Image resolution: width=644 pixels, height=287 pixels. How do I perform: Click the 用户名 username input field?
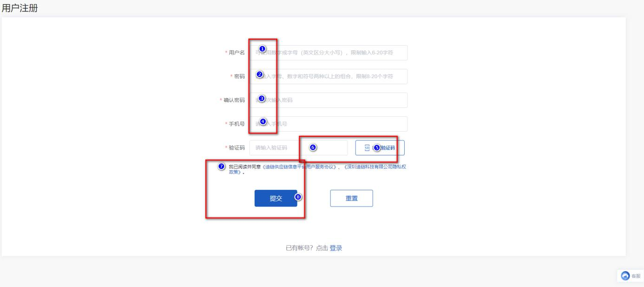coord(328,53)
